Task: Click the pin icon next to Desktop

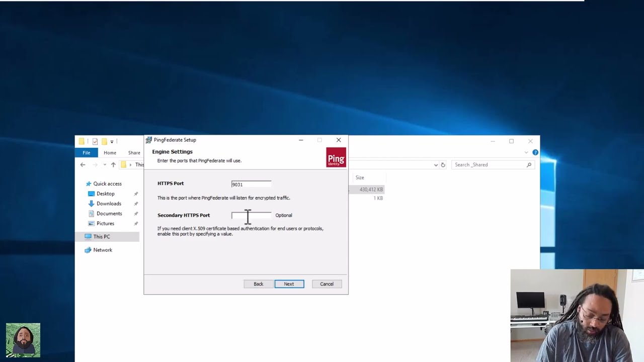Action: [x=136, y=194]
